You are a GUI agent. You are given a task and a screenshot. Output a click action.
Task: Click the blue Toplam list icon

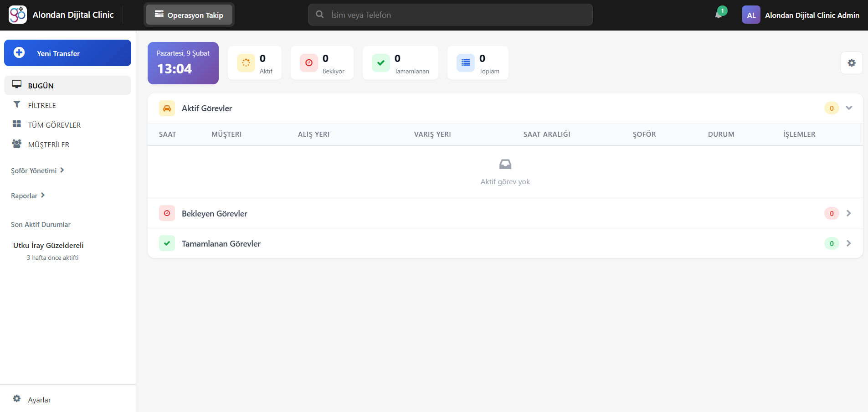[465, 63]
